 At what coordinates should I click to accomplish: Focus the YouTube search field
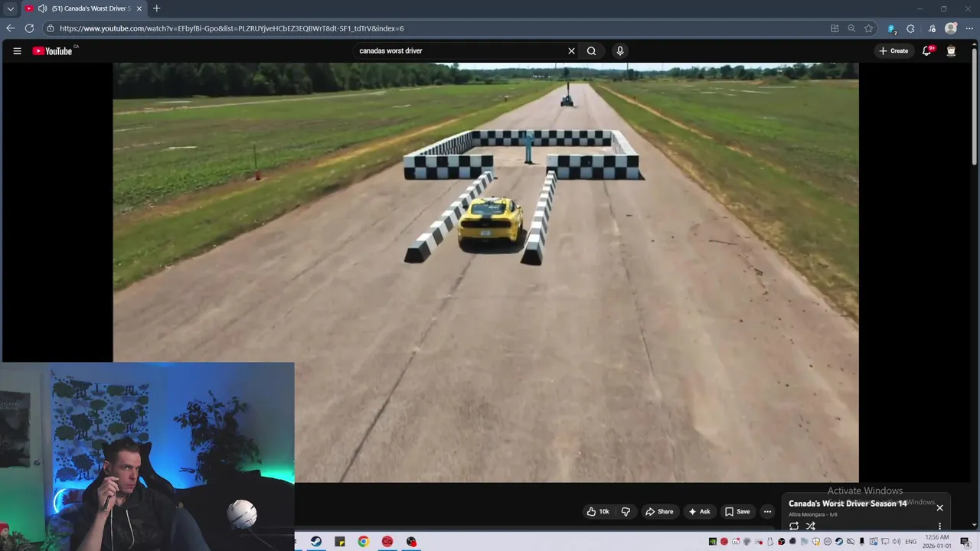click(x=459, y=51)
